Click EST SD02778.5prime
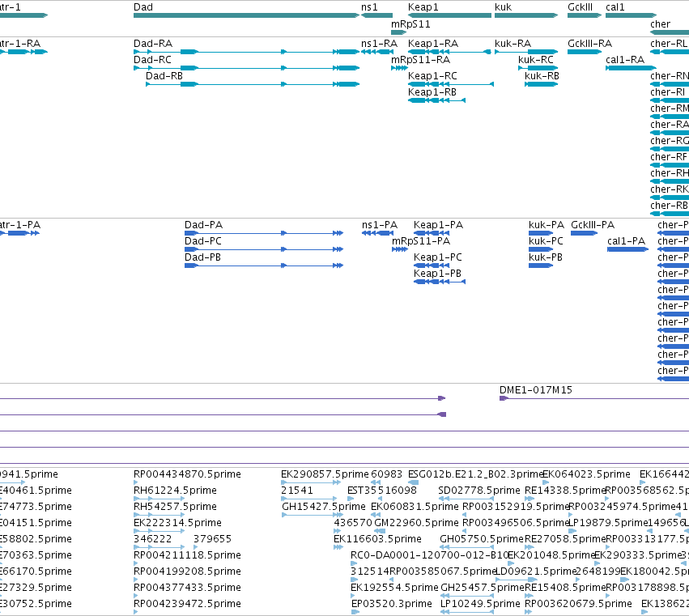Image resolution: width=689 pixels, height=616 pixels. click(x=479, y=491)
